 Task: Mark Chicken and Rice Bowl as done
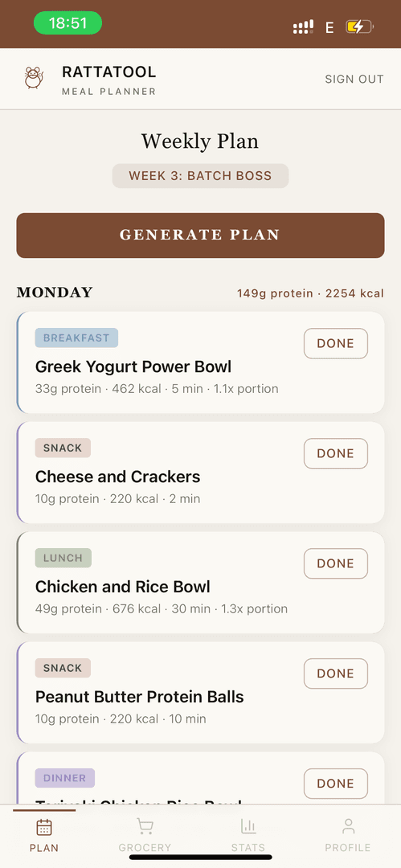click(336, 563)
